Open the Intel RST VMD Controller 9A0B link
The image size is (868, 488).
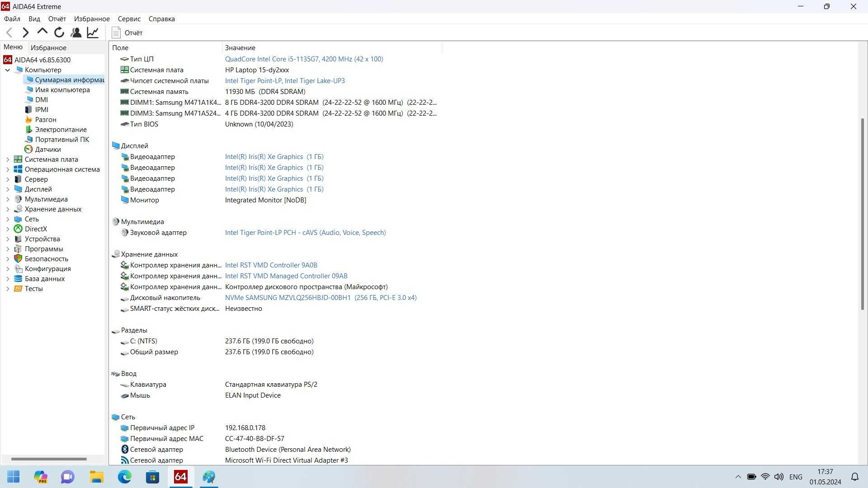point(271,265)
